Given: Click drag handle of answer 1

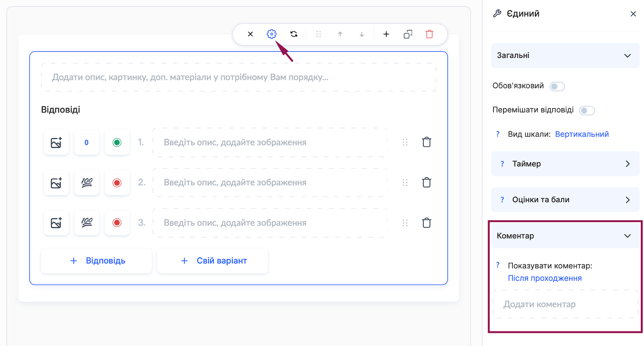Looking at the screenshot, I should 405,142.
